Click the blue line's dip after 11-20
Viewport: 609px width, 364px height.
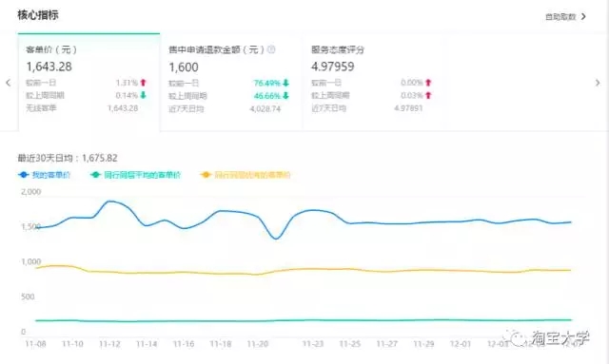(x=276, y=239)
